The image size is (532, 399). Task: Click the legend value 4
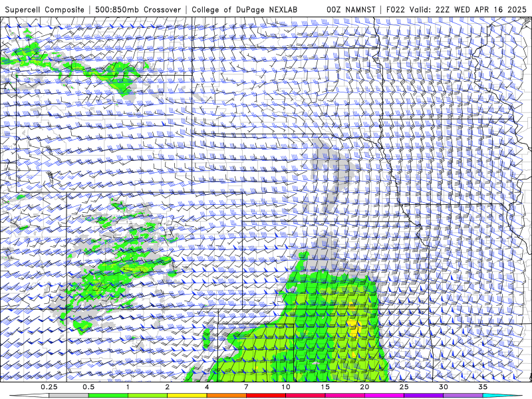[x=207, y=387]
